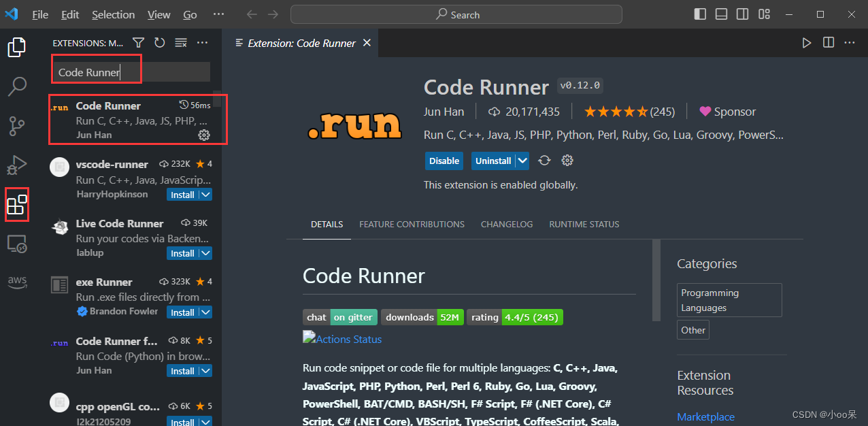Open the Marketplace resource link

pyautogui.click(x=705, y=416)
